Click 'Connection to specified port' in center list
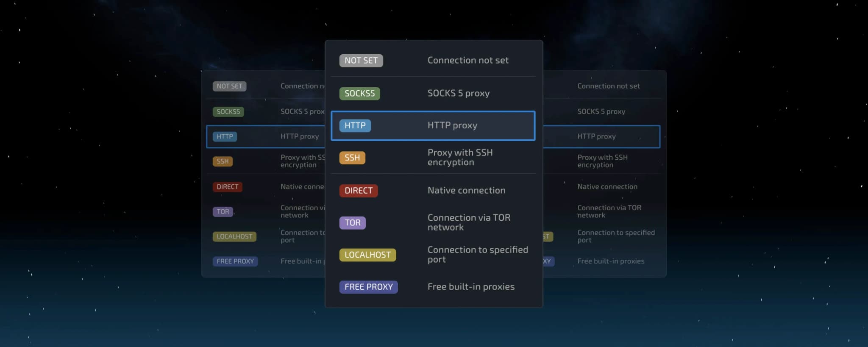The image size is (868, 347). (477, 255)
